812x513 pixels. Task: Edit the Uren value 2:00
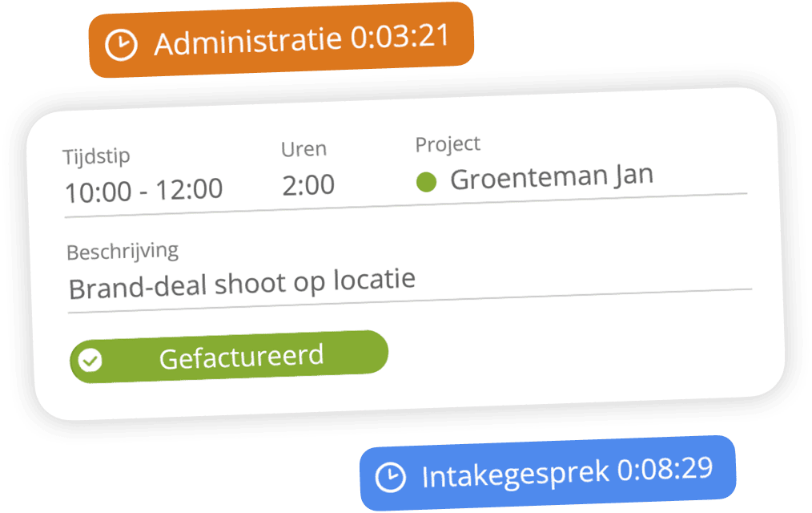(308, 185)
